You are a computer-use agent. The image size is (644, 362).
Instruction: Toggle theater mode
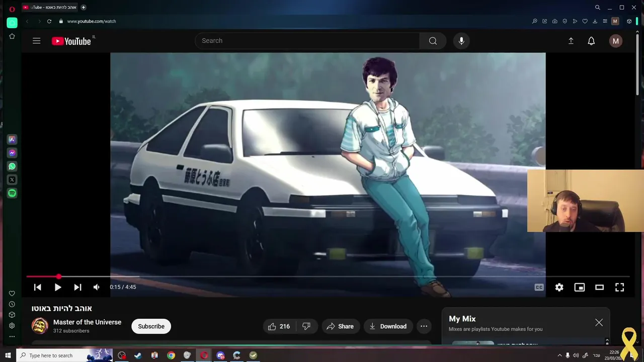(x=599, y=287)
